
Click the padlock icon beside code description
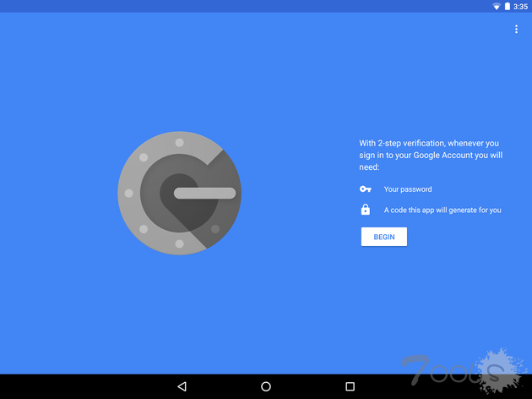[366, 210]
